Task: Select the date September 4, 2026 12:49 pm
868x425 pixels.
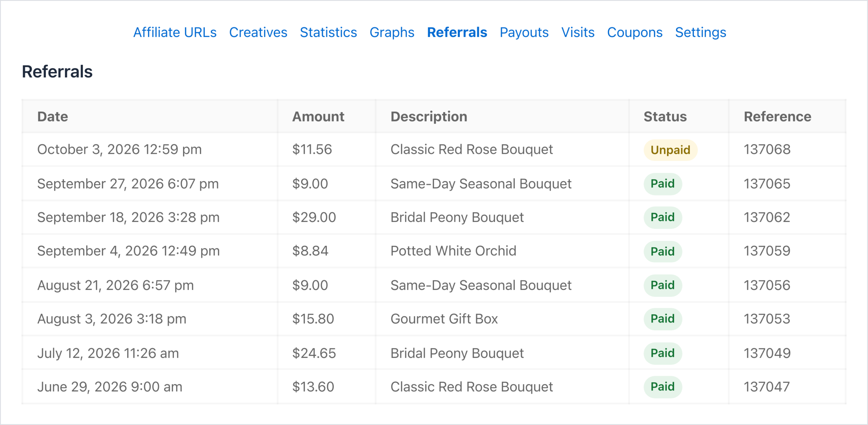Action: coord(129,251)
